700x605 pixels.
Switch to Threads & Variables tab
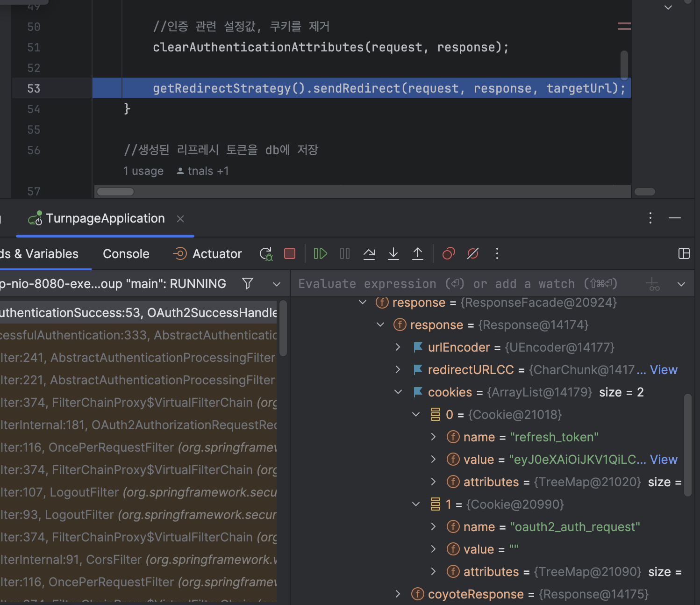pos(39,254)
